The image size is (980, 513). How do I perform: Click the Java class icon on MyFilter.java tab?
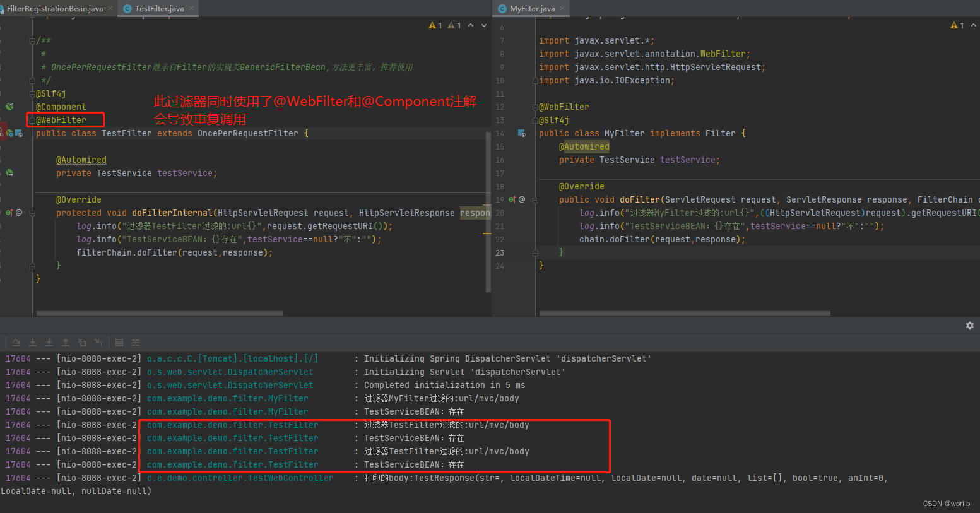click(502, 9)
